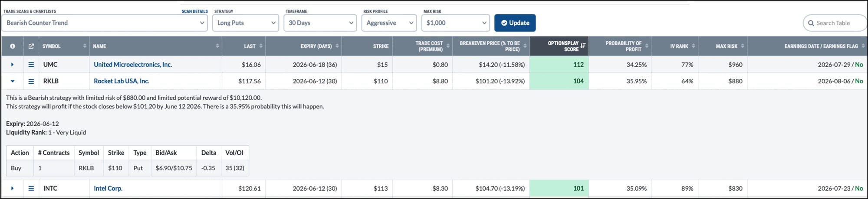Open the Scan Details link
Viewport: 868px width, 199px height.
tap(194, 11)
